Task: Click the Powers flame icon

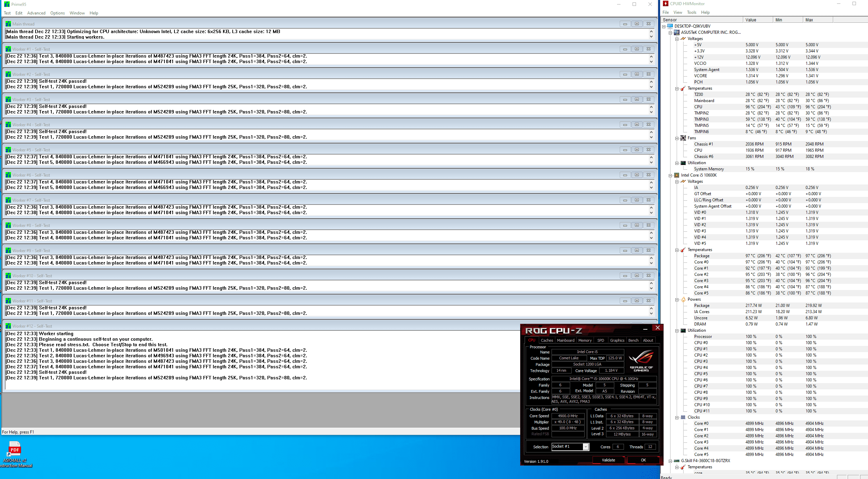Action: (x=683, y=299)
